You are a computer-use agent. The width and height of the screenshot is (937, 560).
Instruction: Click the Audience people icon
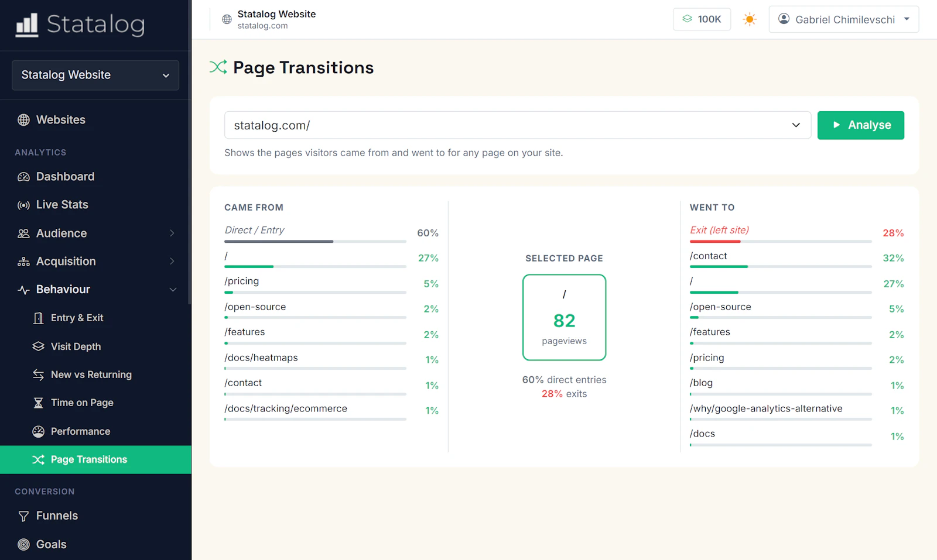[x=23, y=233]
